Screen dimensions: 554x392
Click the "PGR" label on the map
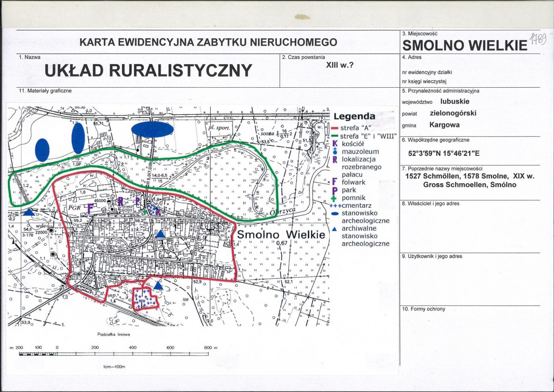click(74, 208)
